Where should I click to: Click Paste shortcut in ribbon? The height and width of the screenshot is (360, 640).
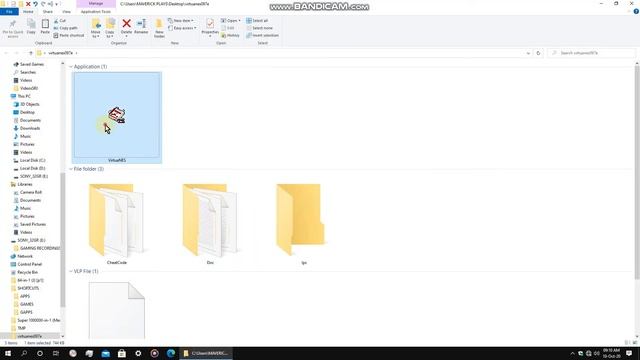coord(69,36)
